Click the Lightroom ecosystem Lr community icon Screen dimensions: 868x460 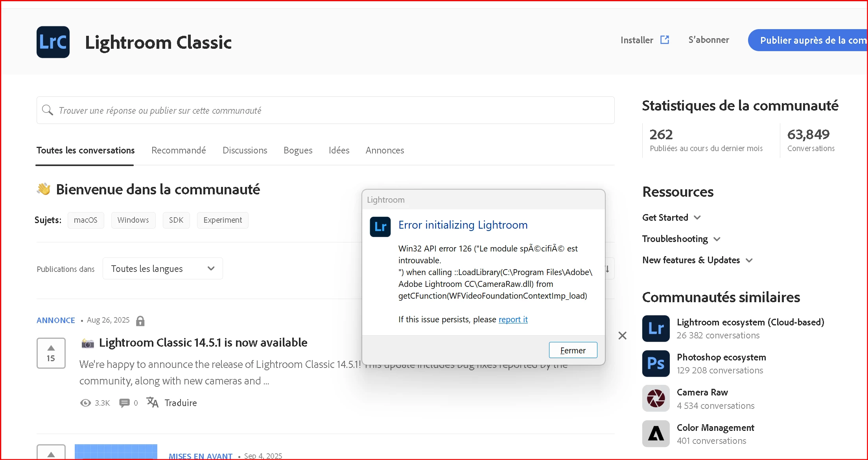656,329
